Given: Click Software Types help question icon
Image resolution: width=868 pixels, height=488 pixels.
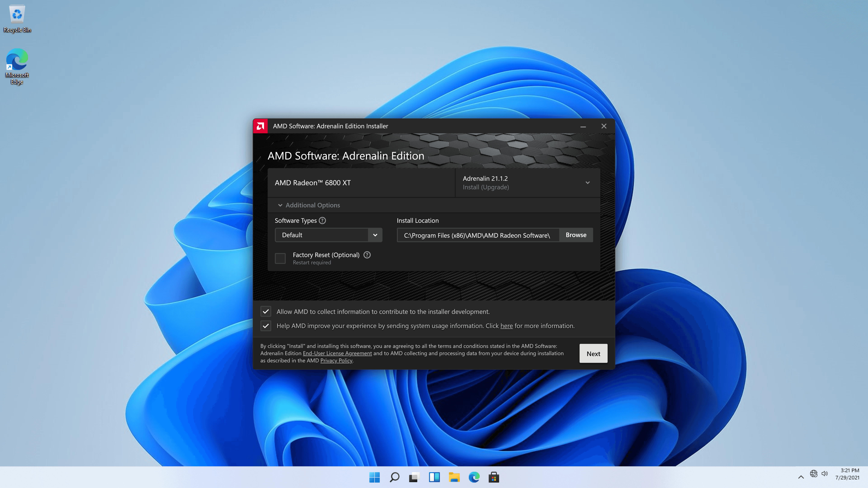Looking at the screenshot, I should pyautogui.click(x=322, y=221).
